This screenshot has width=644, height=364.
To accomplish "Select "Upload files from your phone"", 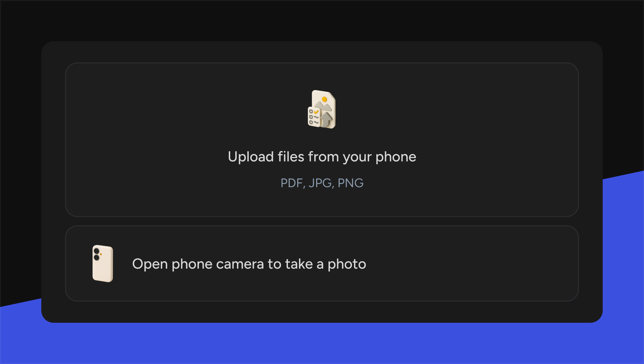I will pyautogui.click(x=322, y=157).
